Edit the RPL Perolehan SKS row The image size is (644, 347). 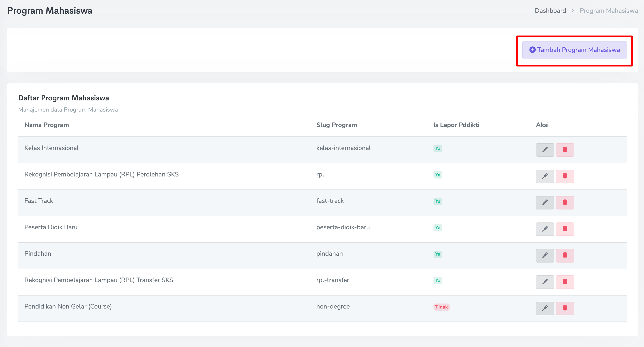(545, 176)
